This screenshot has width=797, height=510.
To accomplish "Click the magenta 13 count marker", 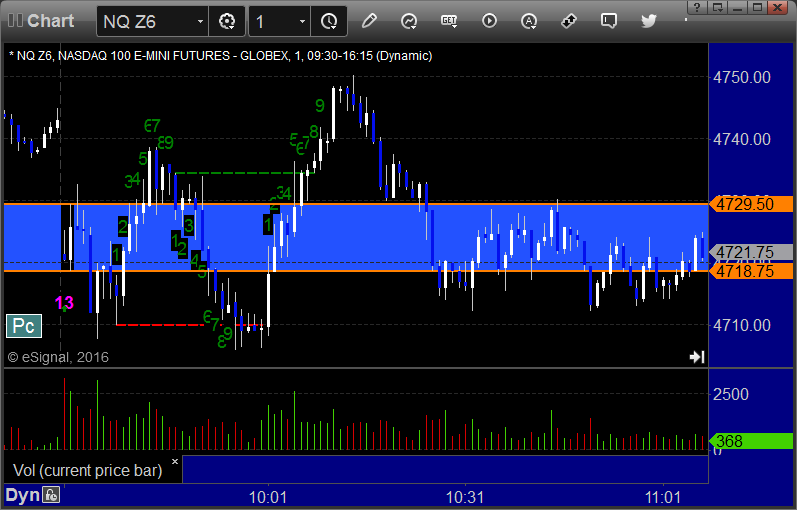I will 65,303.
